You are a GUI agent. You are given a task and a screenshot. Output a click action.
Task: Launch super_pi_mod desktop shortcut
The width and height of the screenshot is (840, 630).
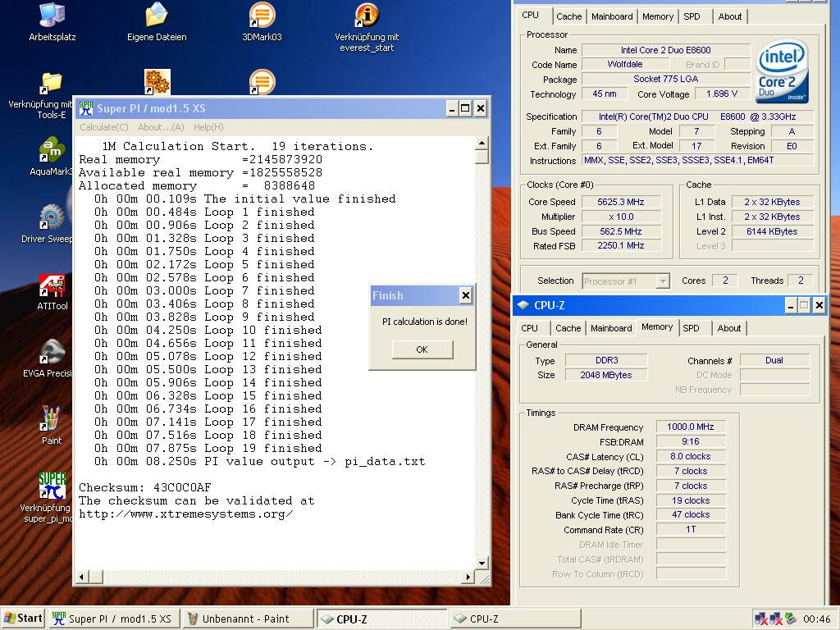coord(52,498)
